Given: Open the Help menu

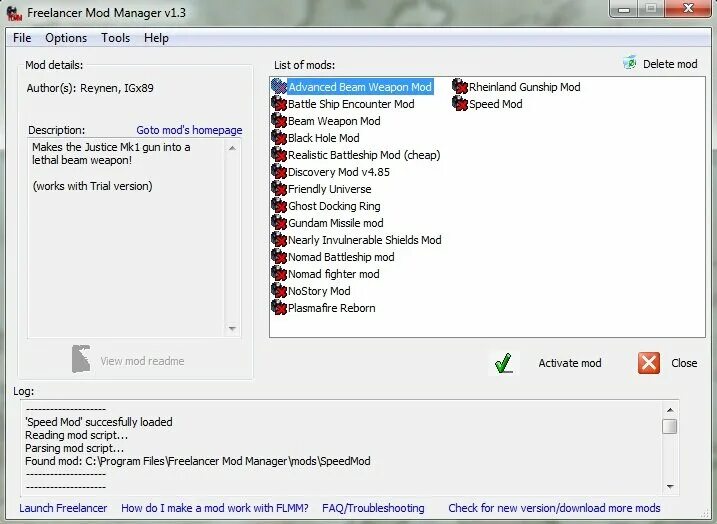Looking at the screenshot, I should click(x=156, y=37).
